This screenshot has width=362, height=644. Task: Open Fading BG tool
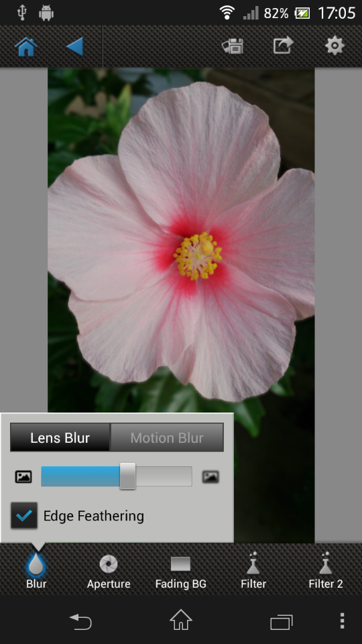[x=180, y=572]
